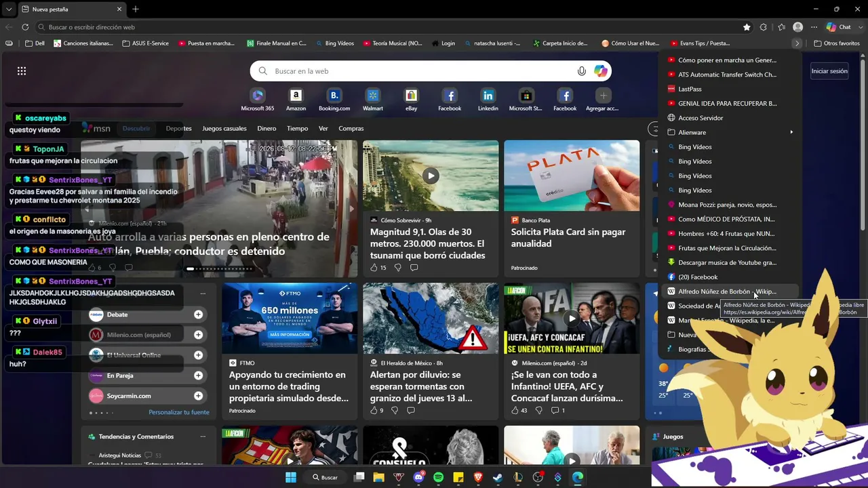Add a new shortcut with Agregar acceso
868x488 pixels.
pyautogui.click(x=603, y=99)
